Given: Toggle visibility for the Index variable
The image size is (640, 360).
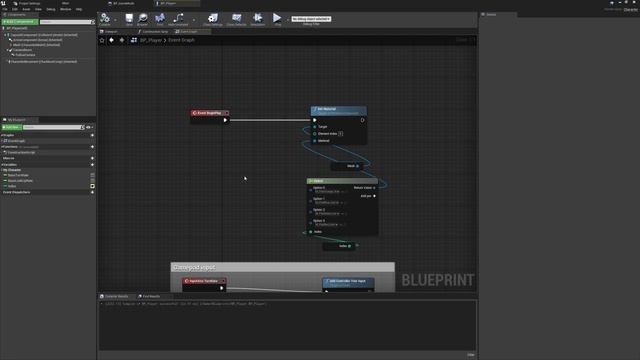Looking at the screenshot, I should tap(92, 186).
